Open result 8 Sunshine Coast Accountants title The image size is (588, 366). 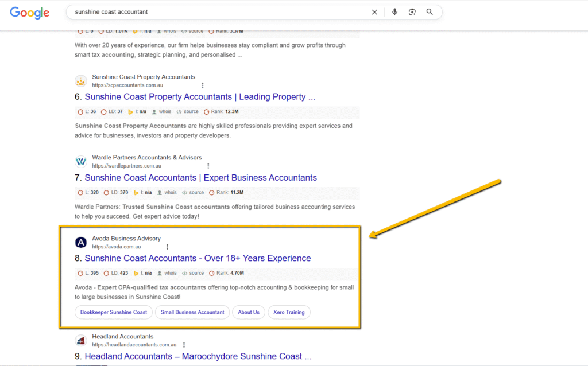click(x=198, y=258)
